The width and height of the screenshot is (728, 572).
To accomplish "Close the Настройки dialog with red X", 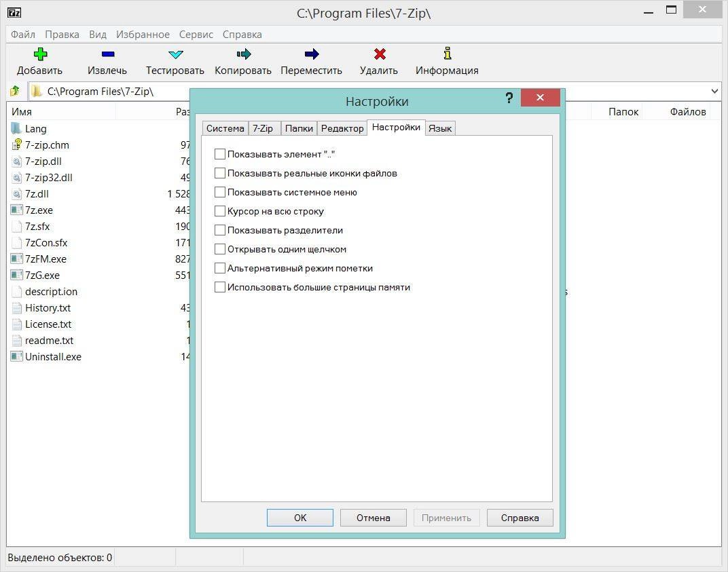I will pos(540,98).
